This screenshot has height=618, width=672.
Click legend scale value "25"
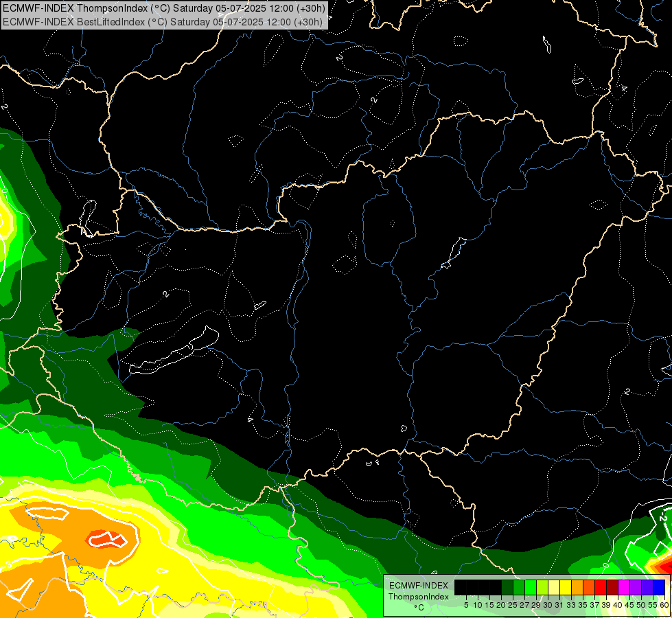(x=513, y=605)
